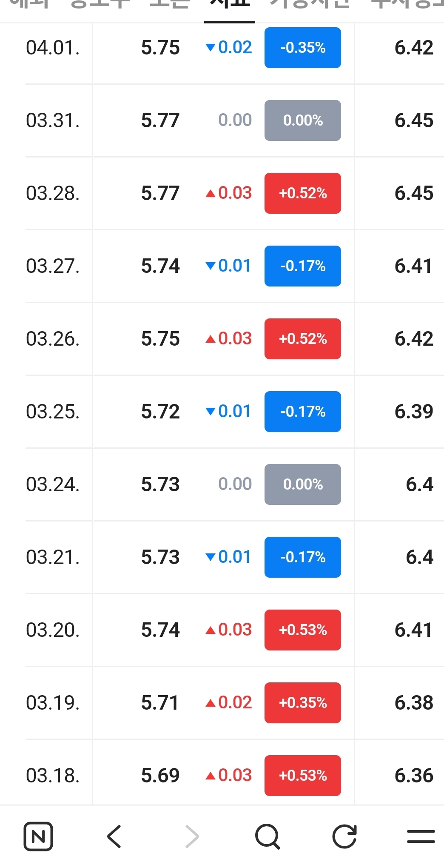Click the blue down triangle in the 04.01. row

(210, 48)
